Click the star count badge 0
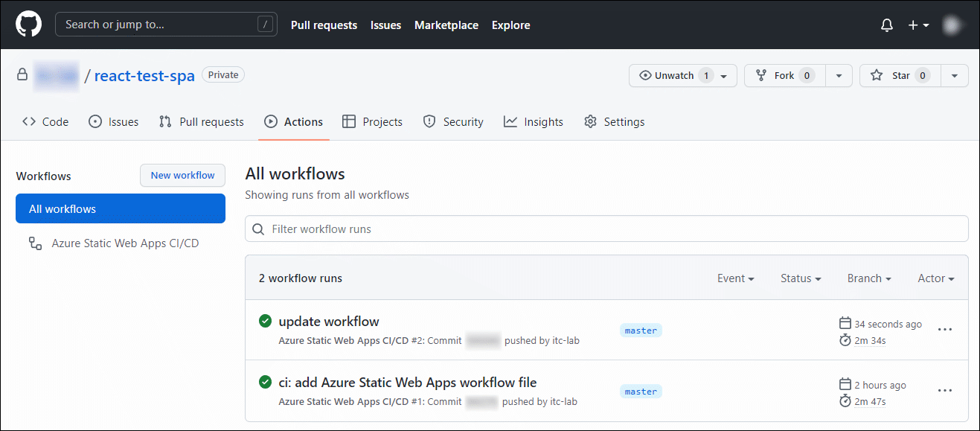 coord(922,75)
